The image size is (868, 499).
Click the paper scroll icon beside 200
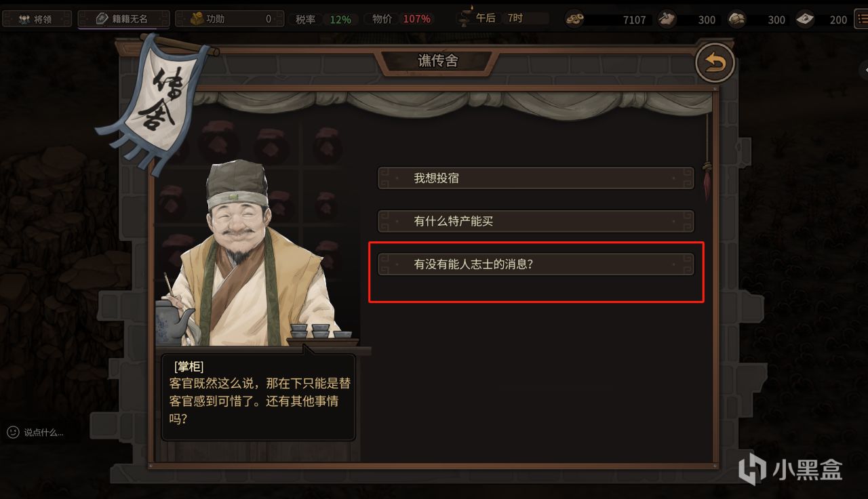point(805,19)
